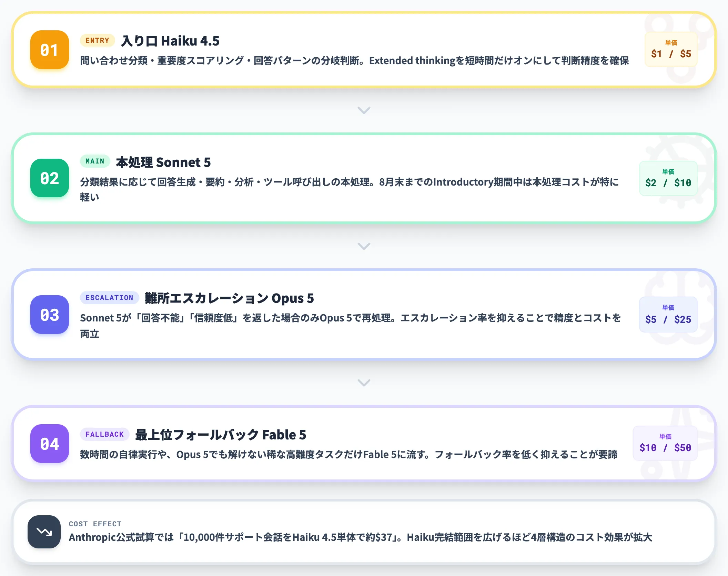Click the green 02 step badge

click(50, 178)
